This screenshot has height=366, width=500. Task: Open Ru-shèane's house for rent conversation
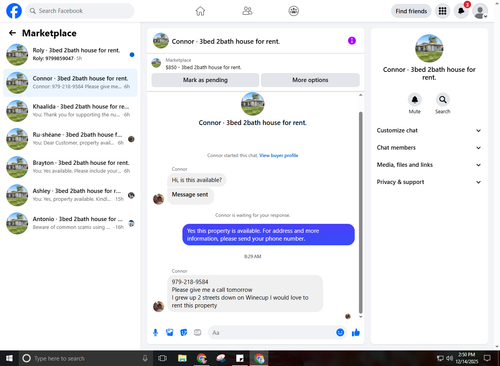tap(70, 139)
